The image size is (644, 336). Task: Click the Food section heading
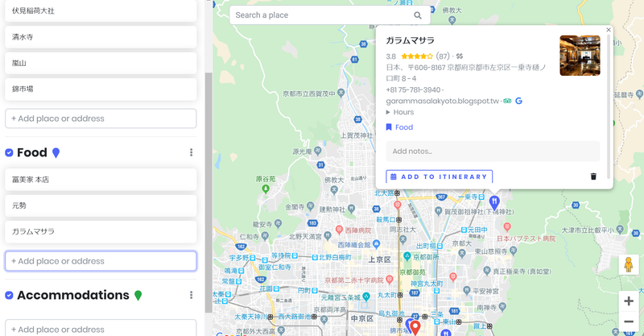(x=32, y=152)
